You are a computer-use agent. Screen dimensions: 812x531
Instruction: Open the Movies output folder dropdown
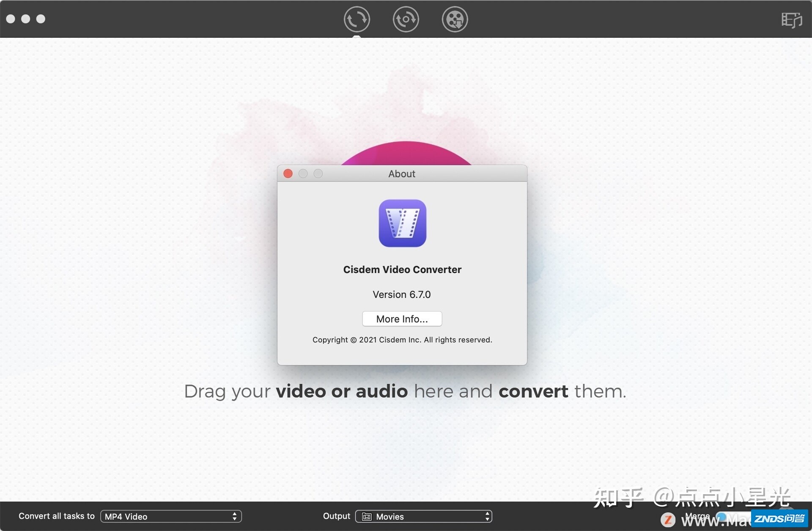pyautogui.click(x=423, y=516)
